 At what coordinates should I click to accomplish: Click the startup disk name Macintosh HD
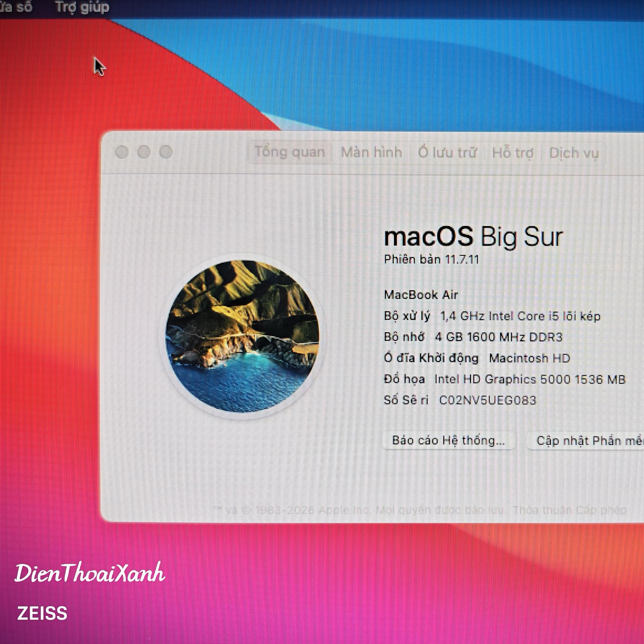point(529,358)
